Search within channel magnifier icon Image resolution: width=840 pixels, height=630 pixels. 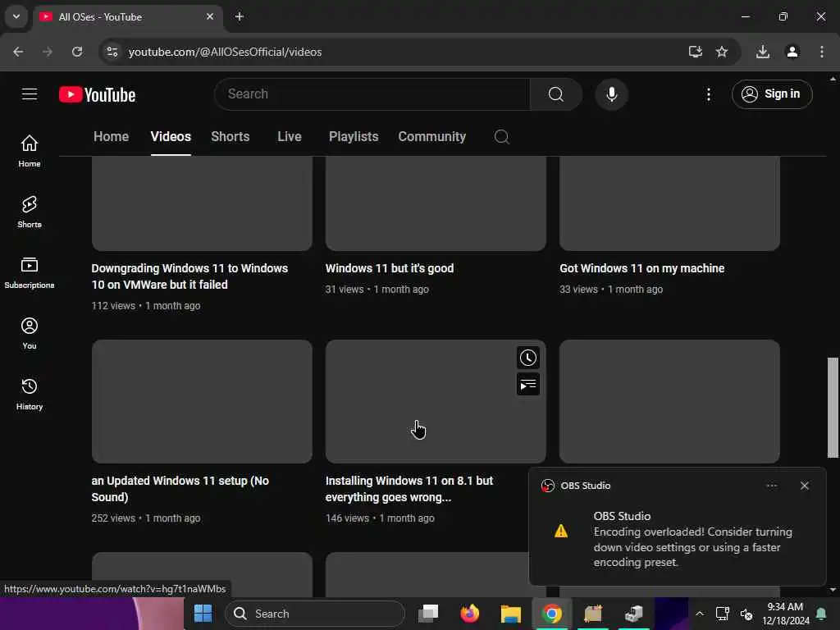click(x=501, y=137)
